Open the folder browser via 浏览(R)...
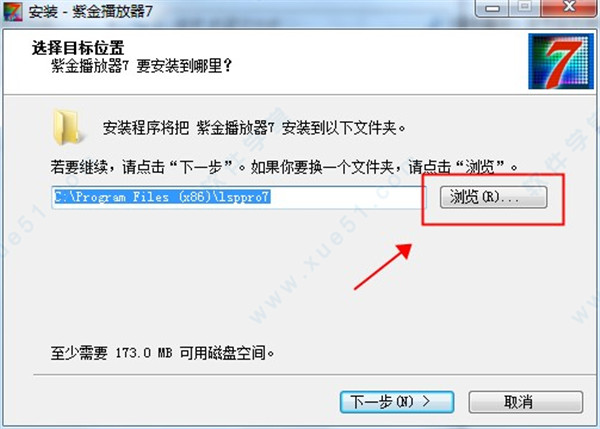Image resolution: width=600 pixels, height=429 pixels. pyautogui.click(x=493, y=197)
